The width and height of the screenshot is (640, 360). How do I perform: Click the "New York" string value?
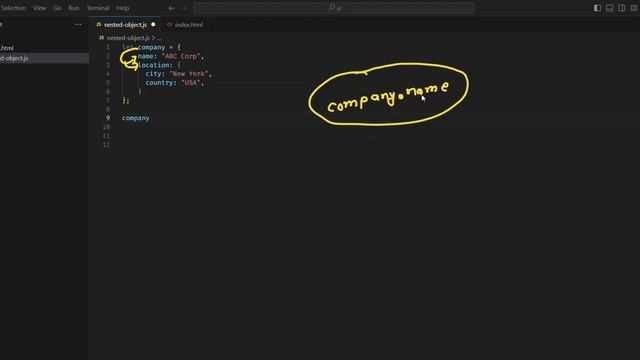pyautogui.click(x=189, y=74)
